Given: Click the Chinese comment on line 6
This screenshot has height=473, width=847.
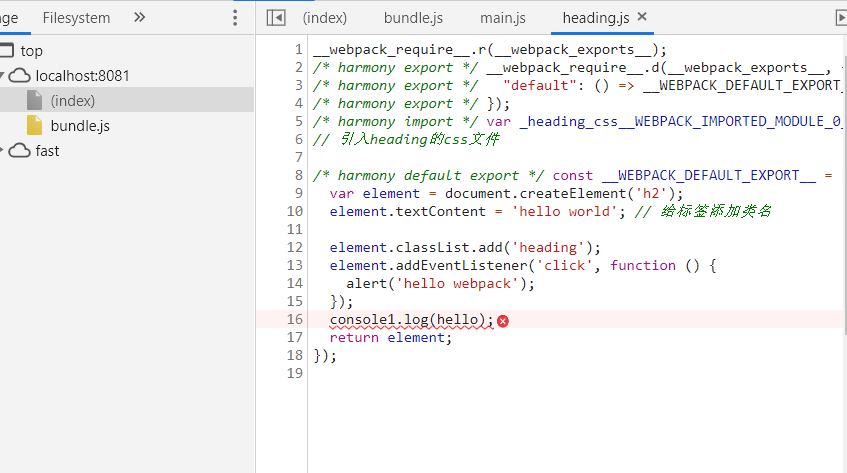Looking at the screenshot, I should pyautogui.click(x=406, y=139).
